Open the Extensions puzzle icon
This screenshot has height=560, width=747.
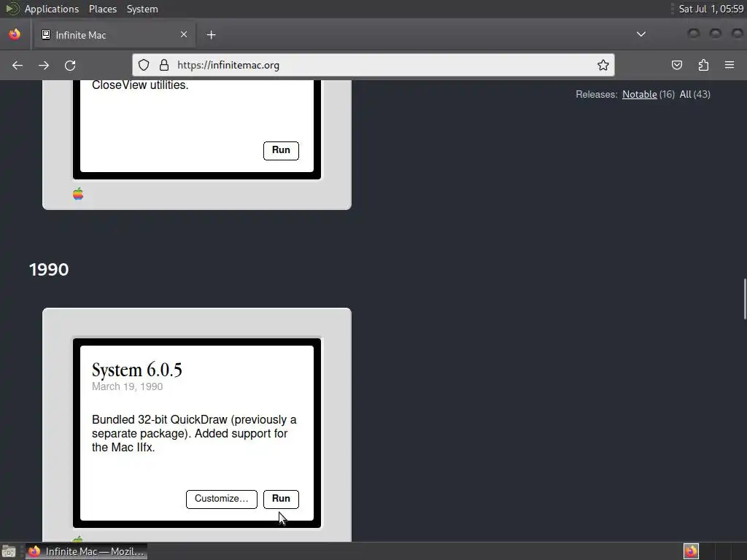tap(703, 65)
